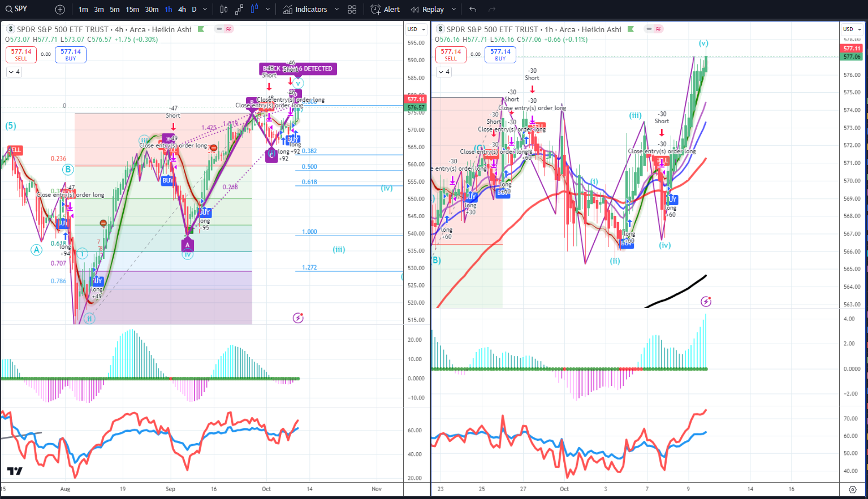The image size is (868, 499).
Task: Open the chart layout grid selector
Action: click(x=352, y=10)
